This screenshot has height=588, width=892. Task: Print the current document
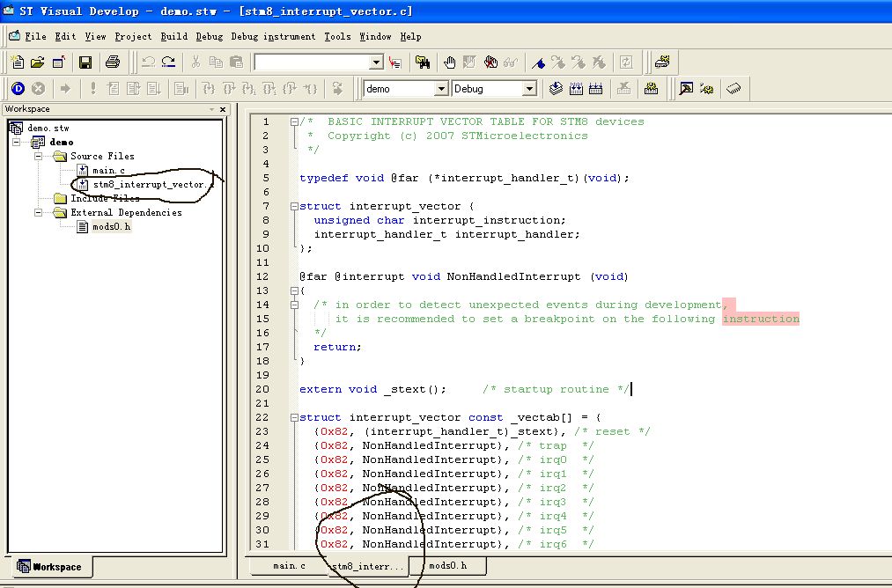click(x=113, y=62)
